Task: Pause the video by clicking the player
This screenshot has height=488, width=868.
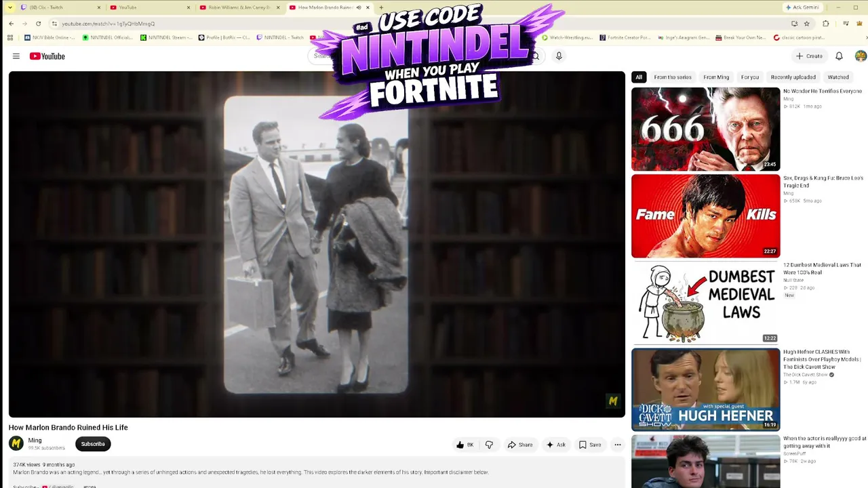Action: click(x=317, y=244)
